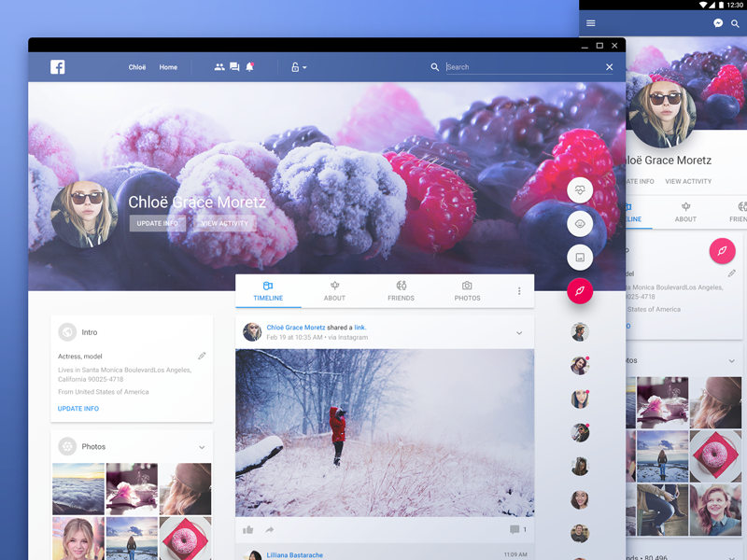Collapse the Photos panel using its chevron

tap(202, 447)
